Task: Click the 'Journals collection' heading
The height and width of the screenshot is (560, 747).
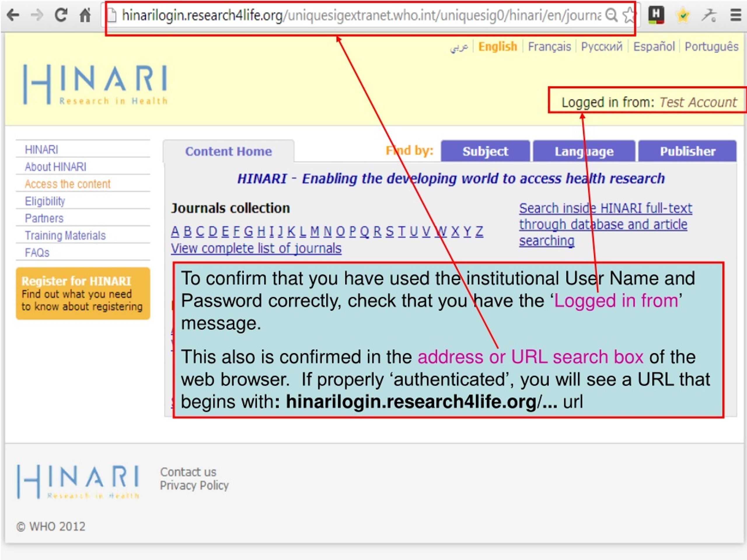Action: click(230, 208)
